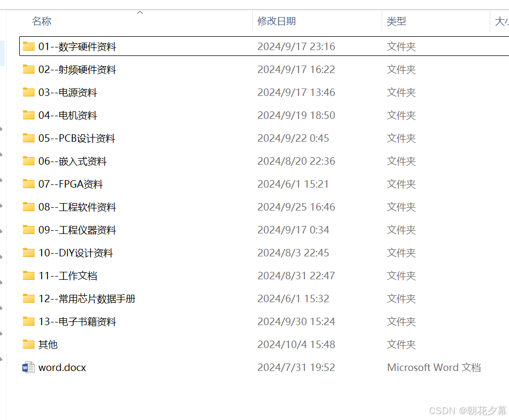Click 文件夹 type cell in 其他 row
Screen dimensions: 509x420
pos(401,344)
